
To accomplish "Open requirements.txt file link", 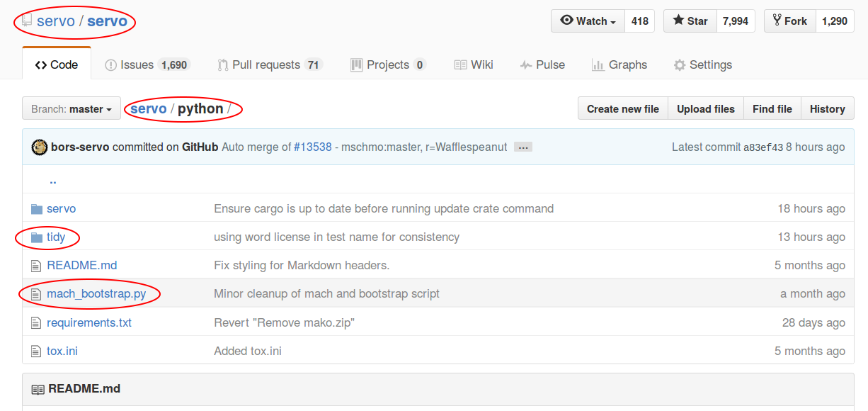I will coord(89,322).
